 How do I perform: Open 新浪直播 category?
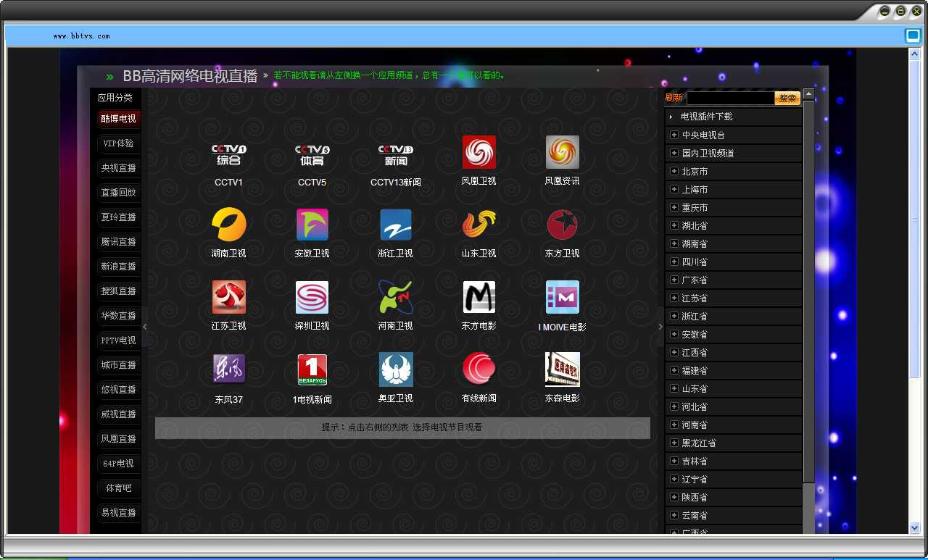(118, 267)
